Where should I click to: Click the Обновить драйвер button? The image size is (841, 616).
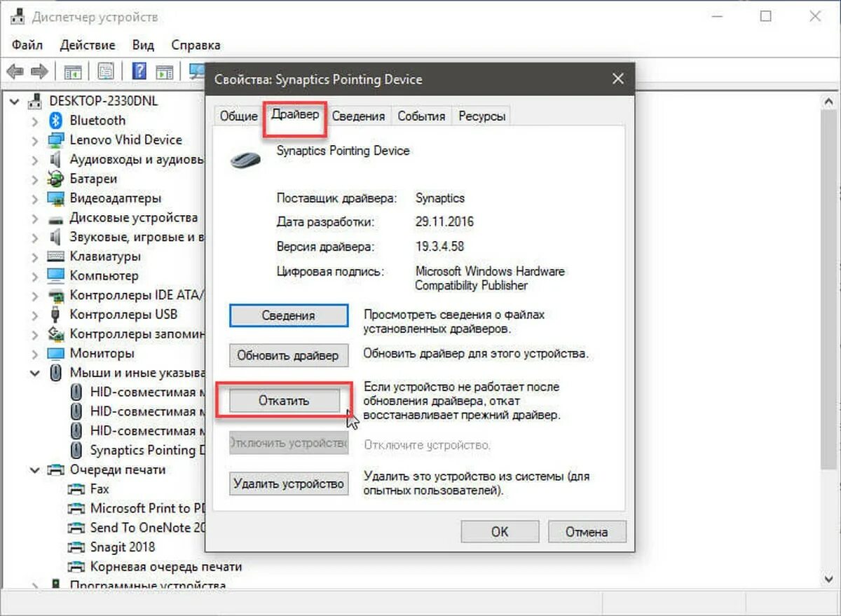(288, 355)
